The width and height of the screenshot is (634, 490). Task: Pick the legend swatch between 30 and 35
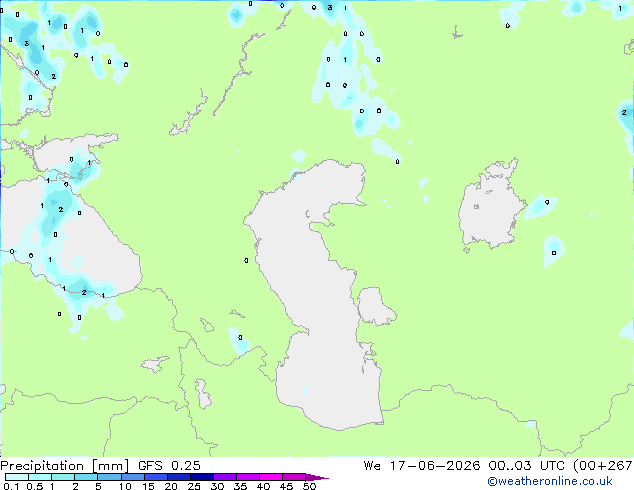click(x=224, y=477)
